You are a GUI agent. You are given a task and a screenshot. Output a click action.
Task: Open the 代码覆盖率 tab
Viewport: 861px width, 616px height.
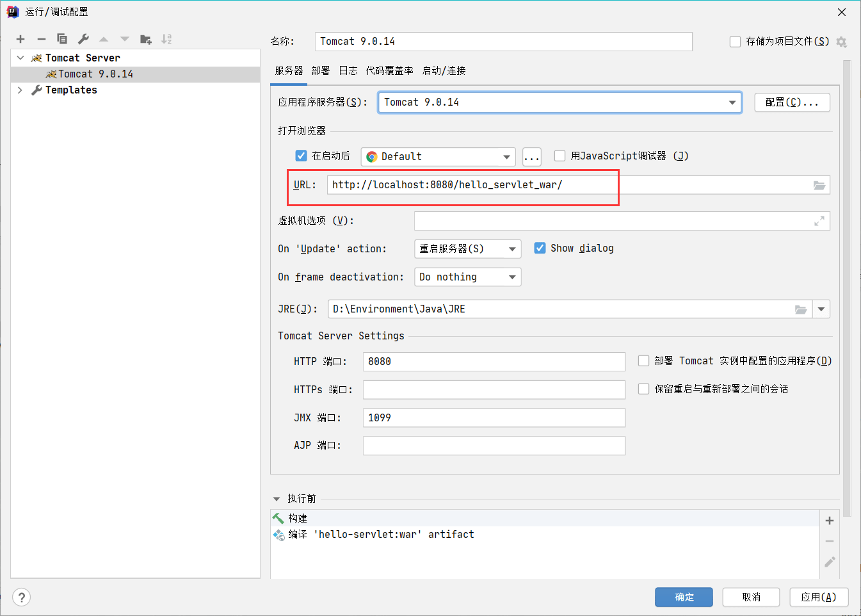390,70
